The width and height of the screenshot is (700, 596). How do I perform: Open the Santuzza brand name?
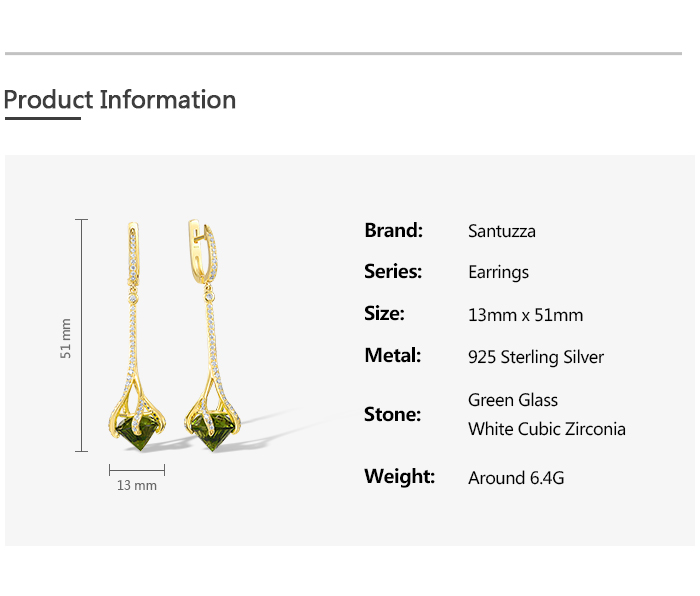pos(502,231)
